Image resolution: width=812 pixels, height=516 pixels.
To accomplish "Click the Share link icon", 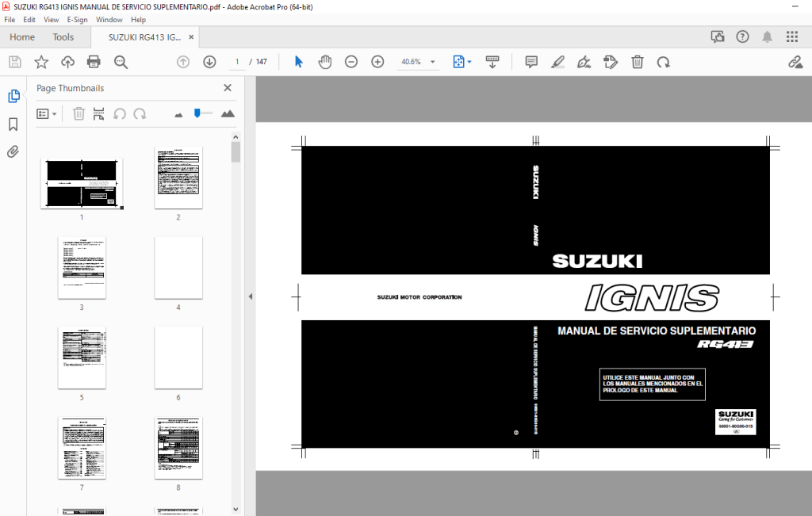I will pyautogui.click(x=795, y=62).
